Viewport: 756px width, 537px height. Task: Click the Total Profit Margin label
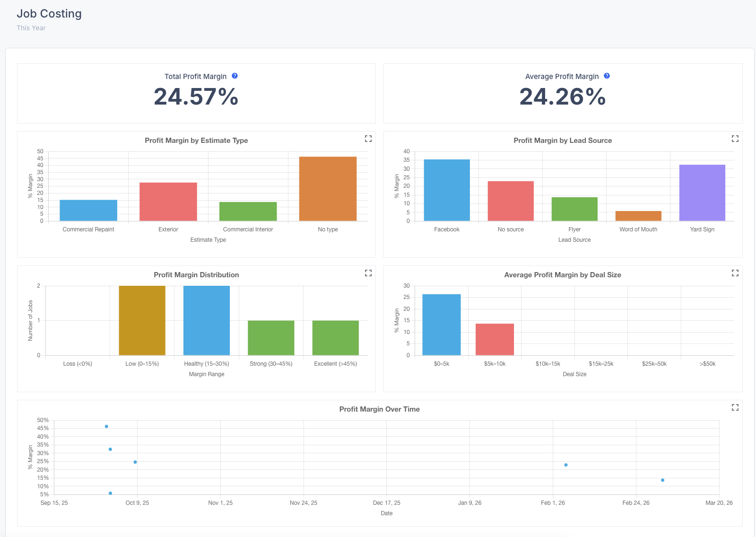195,76
